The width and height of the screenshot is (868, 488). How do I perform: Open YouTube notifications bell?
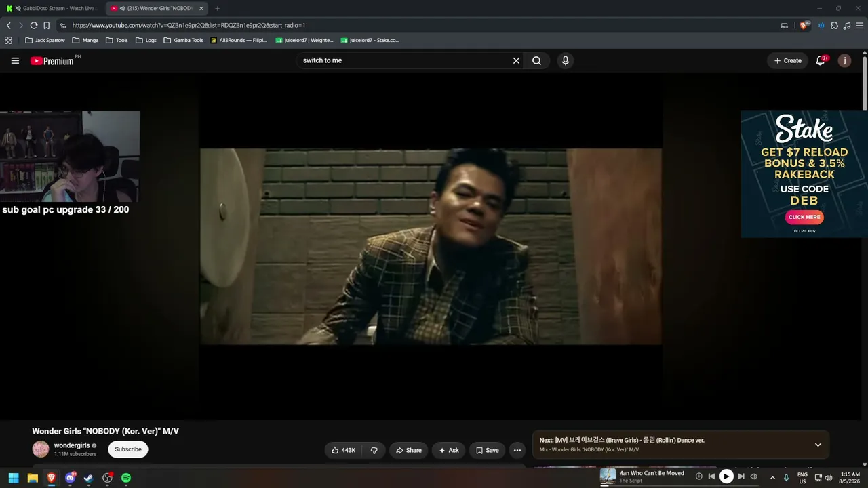(x=821, y=60)
